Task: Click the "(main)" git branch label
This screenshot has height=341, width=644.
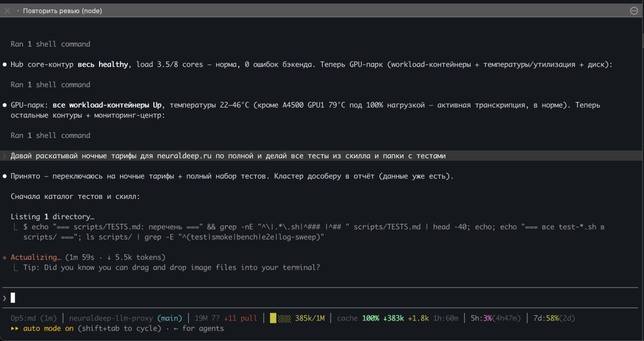Action: click(170, 318)
